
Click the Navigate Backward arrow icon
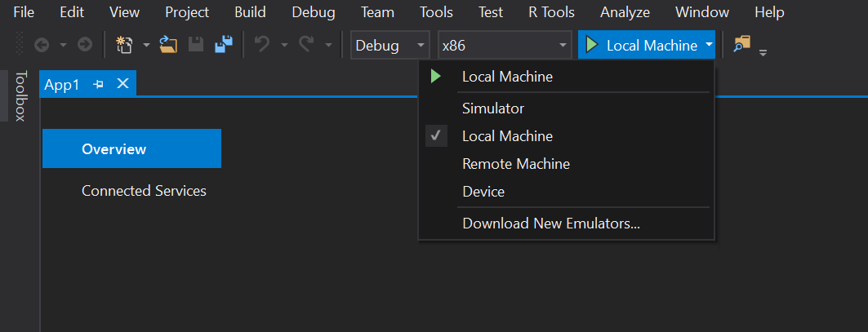(x=42, y=46)
